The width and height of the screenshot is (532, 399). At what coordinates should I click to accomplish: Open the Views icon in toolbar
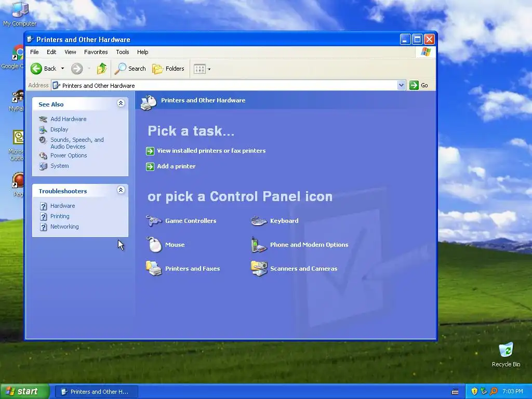(x=199, y=69)
